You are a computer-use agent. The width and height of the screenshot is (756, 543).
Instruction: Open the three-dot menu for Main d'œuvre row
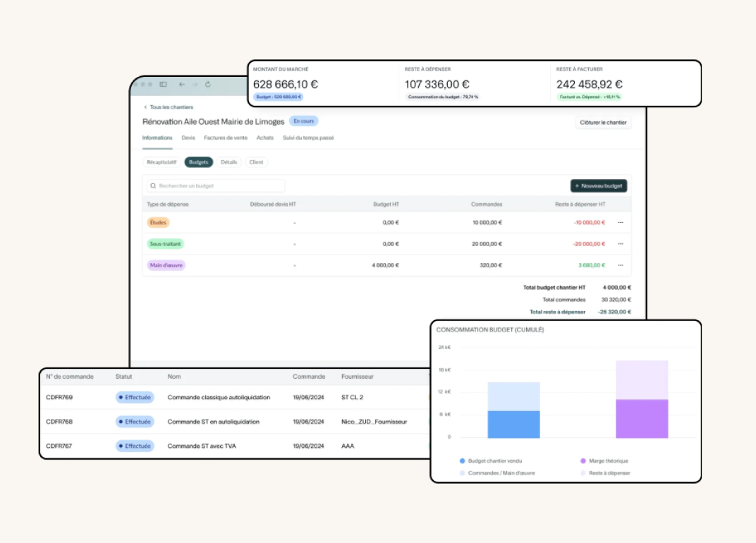(621, 265)
